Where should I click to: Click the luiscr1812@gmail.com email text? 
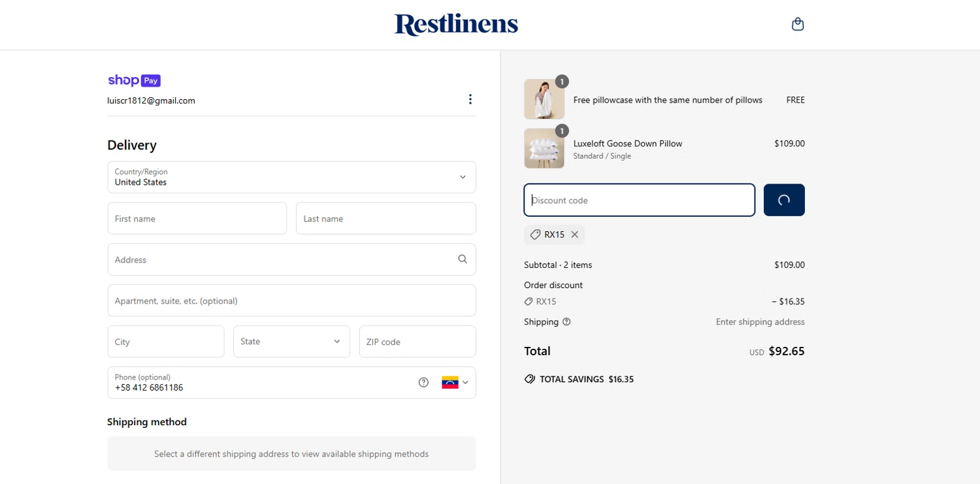click(152, 101)
